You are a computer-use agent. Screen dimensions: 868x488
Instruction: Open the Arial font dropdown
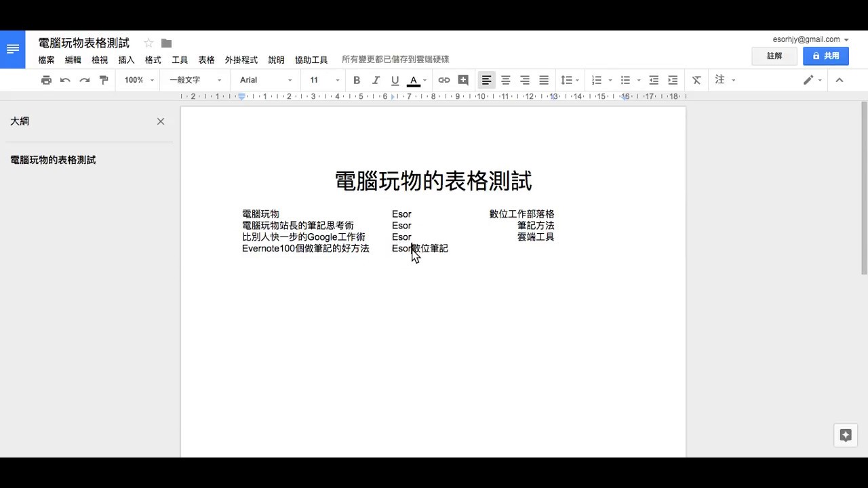(x=266, y=80)
